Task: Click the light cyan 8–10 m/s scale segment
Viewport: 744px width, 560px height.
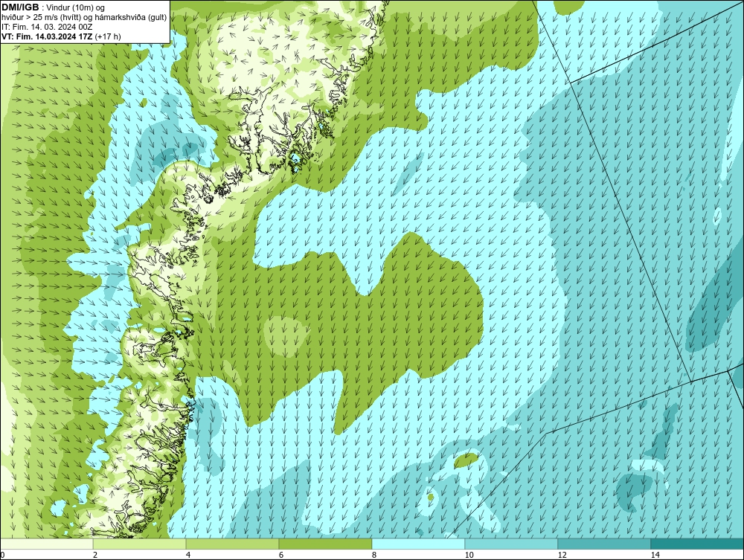Action: (x=418, y=544)
